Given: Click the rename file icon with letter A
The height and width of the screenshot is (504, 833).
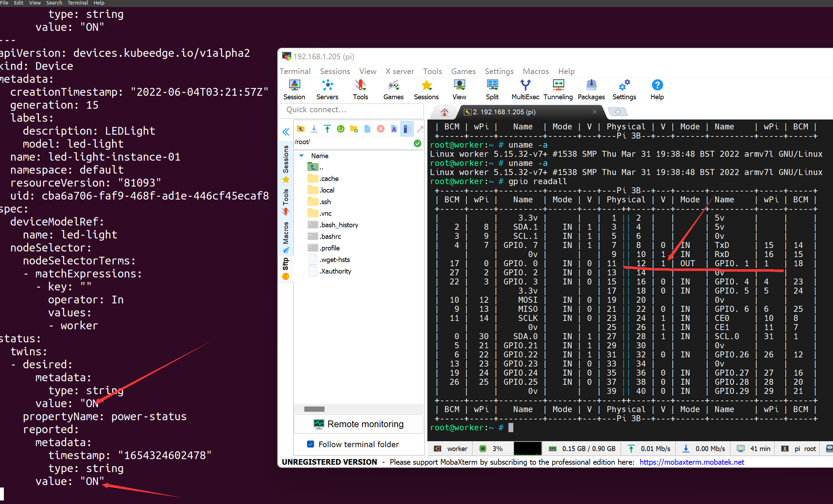Looking at the screenshot, I should click(x=394, y=129).
